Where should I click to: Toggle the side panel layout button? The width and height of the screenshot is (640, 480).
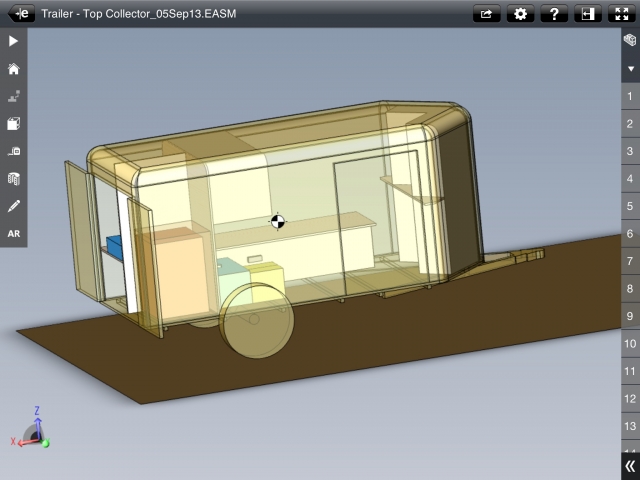pyautogui.click(x=588, y=14)
